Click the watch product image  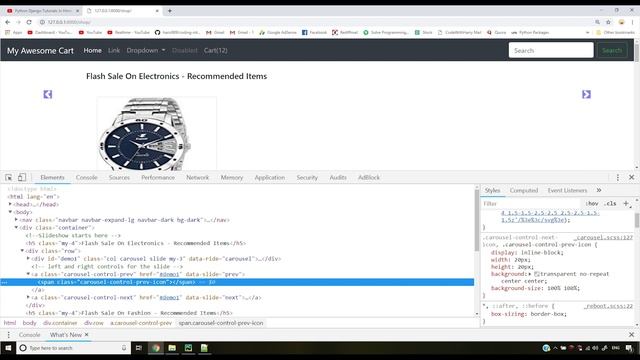[156, 133]
